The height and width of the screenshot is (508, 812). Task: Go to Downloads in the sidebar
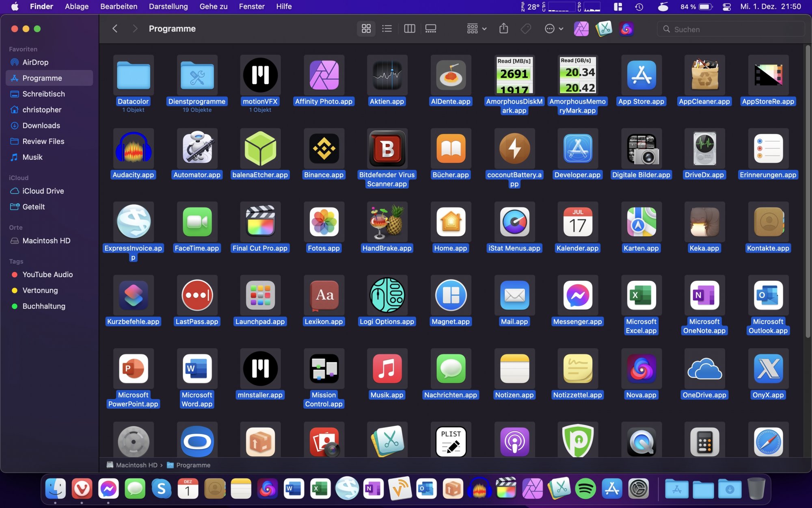tap(41, 126)
